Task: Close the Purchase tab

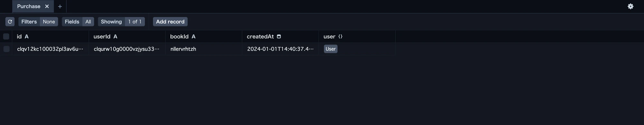Action: [47, 6]
